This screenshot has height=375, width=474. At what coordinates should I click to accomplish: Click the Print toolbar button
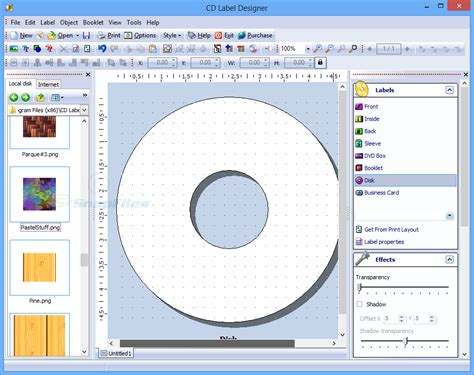[x=109, y=35]
